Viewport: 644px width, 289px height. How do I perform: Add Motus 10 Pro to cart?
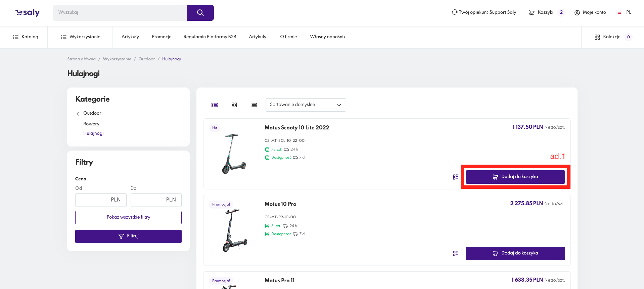(515, 253)
